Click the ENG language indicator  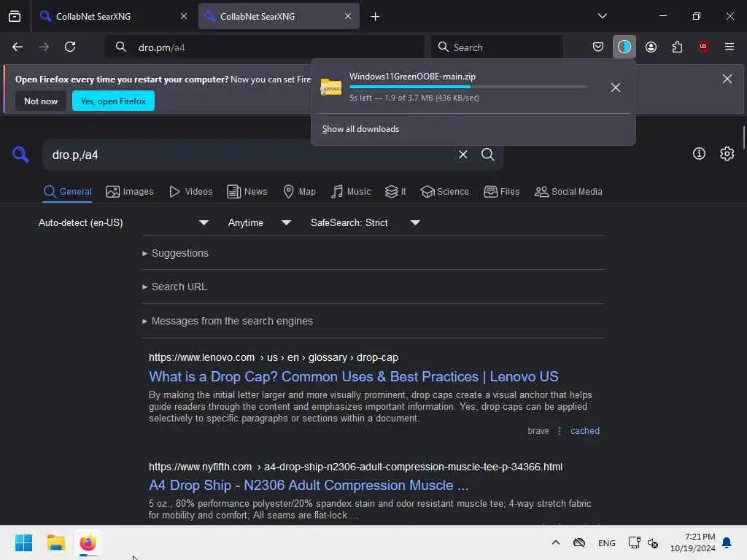click(606, 543)
